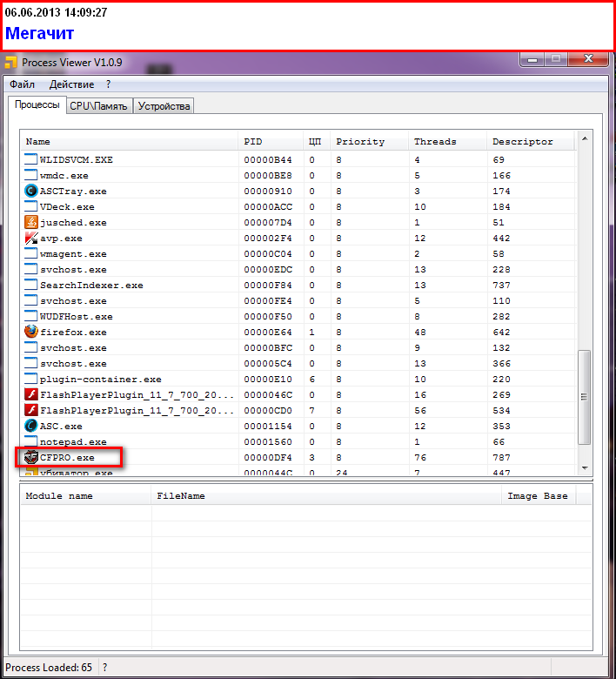Click the ASCTray.exe process icon

pos(30,191)
